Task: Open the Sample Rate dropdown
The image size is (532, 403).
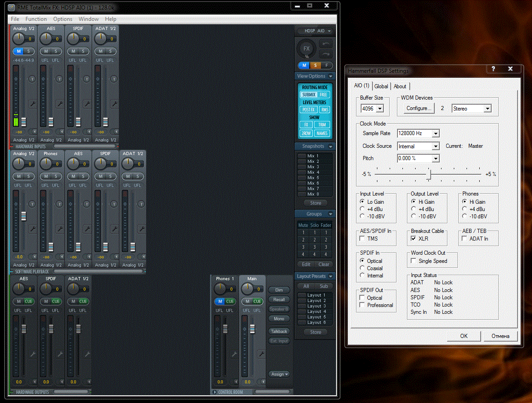Action: pos(436,134)
